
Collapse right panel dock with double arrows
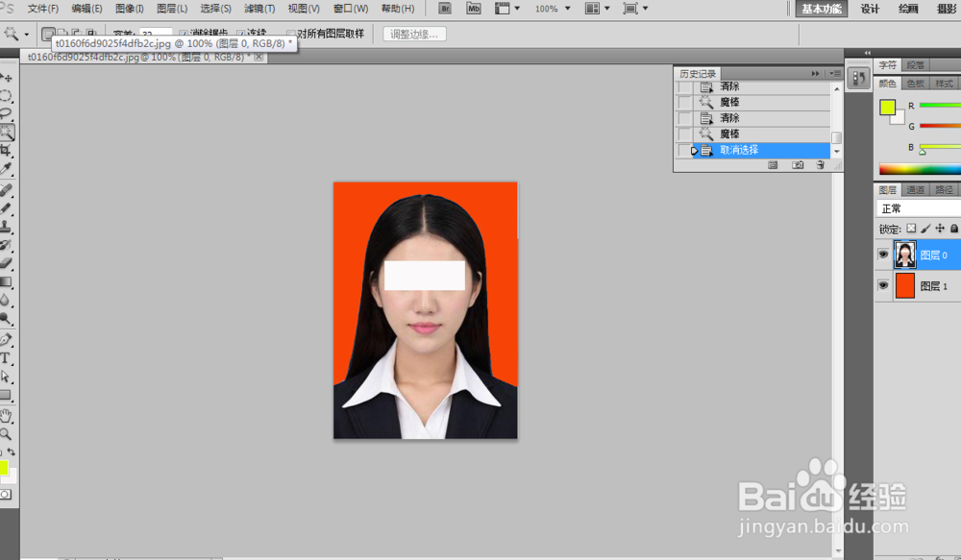[867, 53]
